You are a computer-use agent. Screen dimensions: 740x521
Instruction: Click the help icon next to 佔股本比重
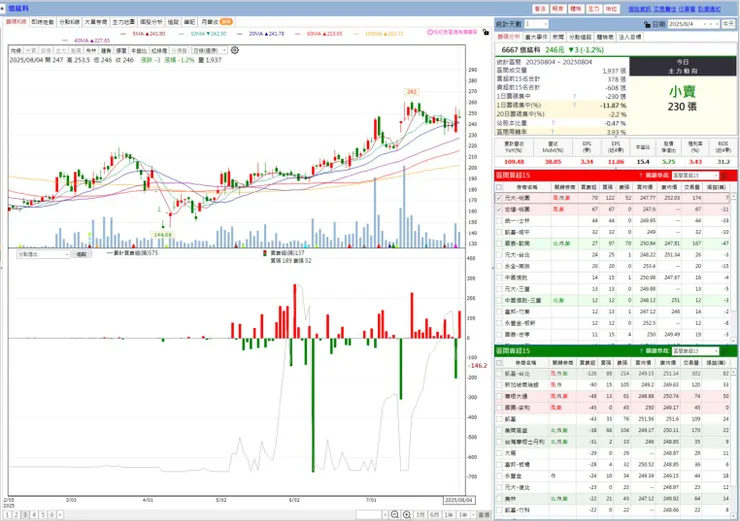tap(553, 123)
